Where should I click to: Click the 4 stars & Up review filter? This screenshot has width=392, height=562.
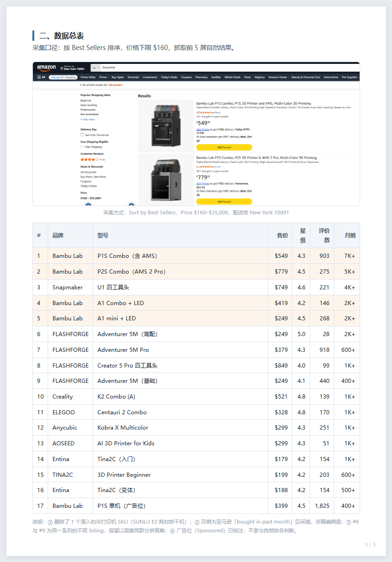92,159
